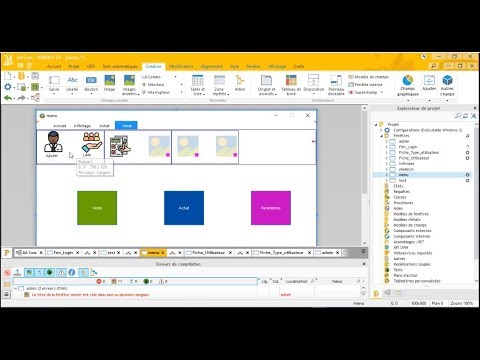
Task: Toggle the green circle filter in errors toolbar
Action: click(x=50, y=272)
